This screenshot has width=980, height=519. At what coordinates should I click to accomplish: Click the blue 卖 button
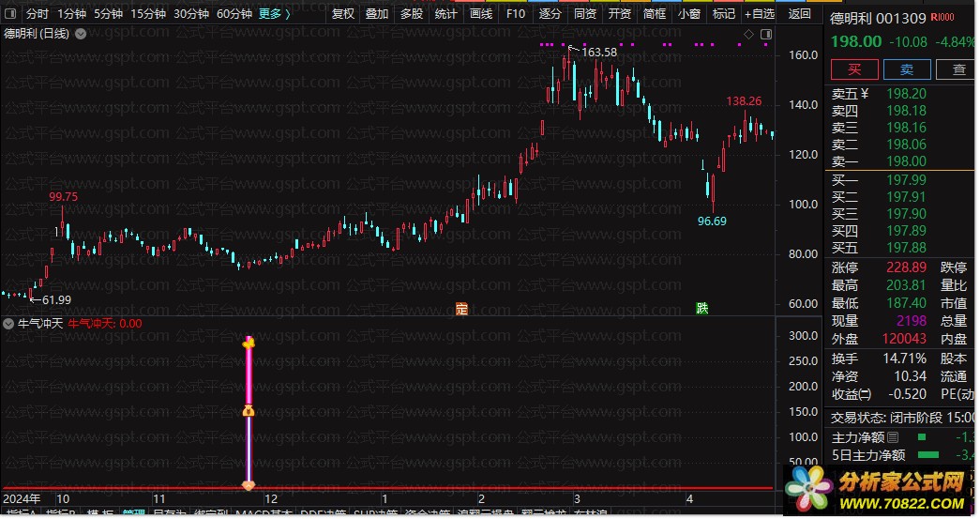(907, 69)
